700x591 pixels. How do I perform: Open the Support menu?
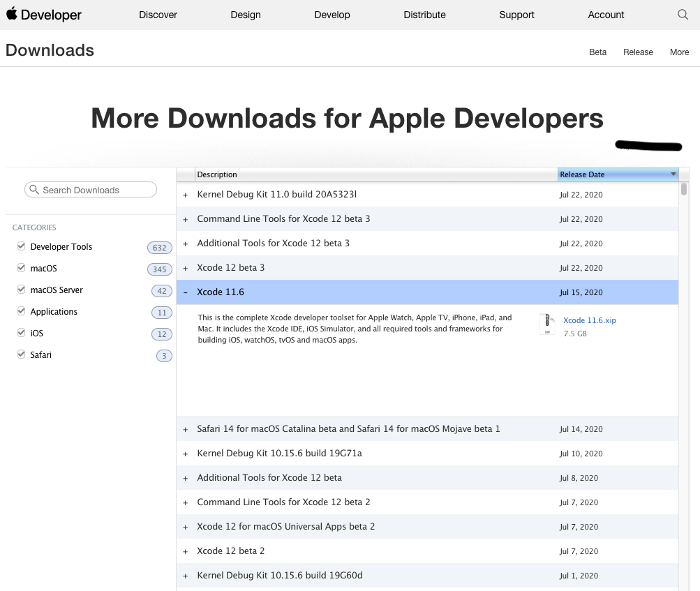point(516,15)
